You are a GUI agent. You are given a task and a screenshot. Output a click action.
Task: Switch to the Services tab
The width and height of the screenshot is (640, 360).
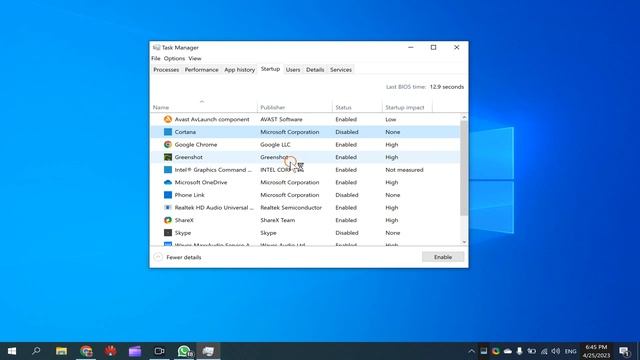(341, 70)
